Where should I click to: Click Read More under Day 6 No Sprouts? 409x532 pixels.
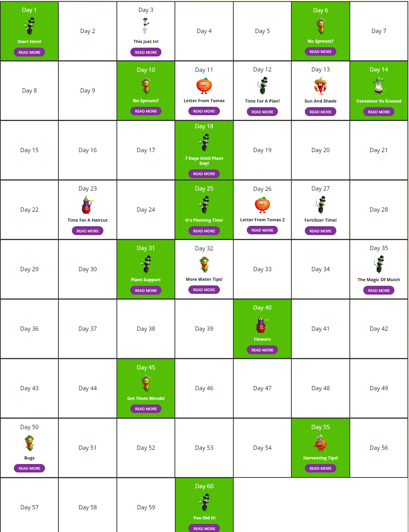click(x=321, y=51)
